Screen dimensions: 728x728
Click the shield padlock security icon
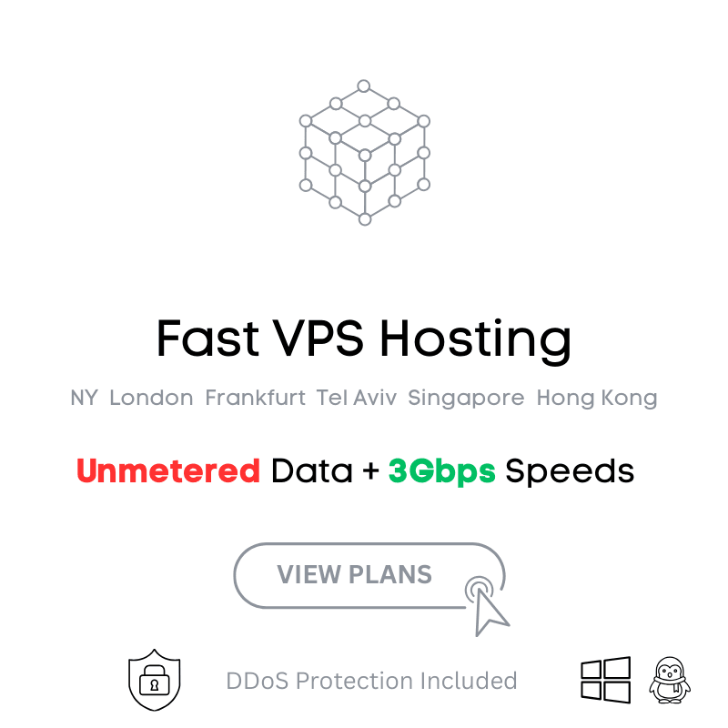pos(155,679)
